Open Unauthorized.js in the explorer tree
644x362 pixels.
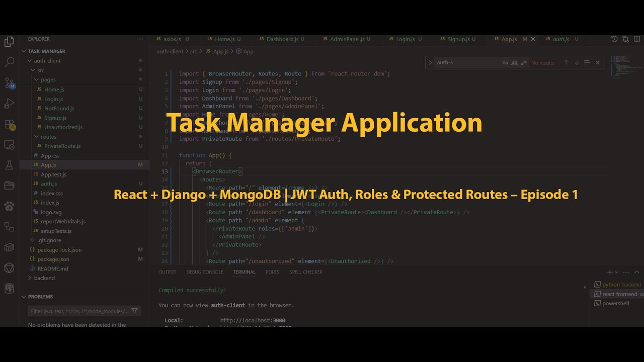63,127
